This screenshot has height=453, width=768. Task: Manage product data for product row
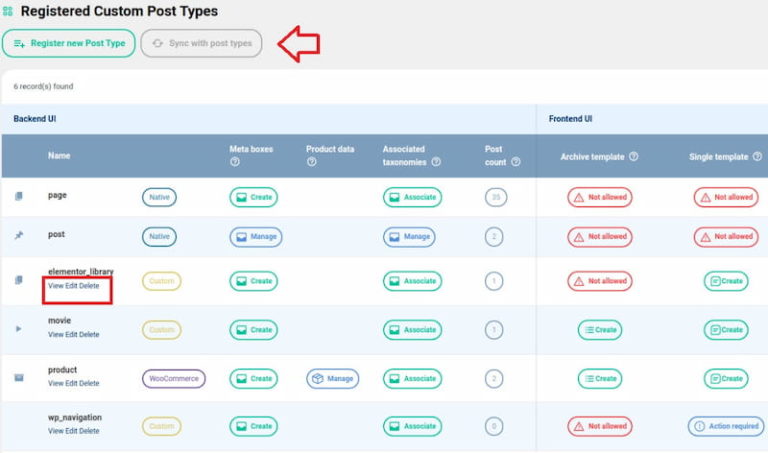coord(333,379)
